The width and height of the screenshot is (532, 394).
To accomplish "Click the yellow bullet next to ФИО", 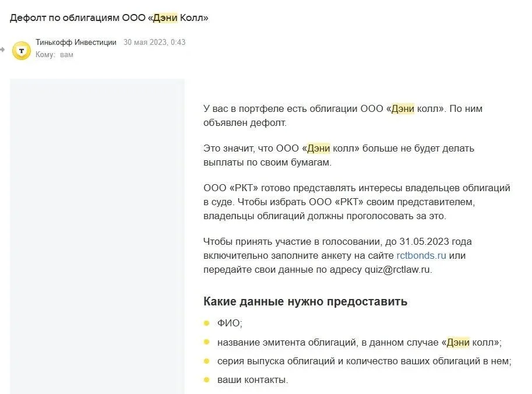I will pyautogui.click(x=207, y=323).
